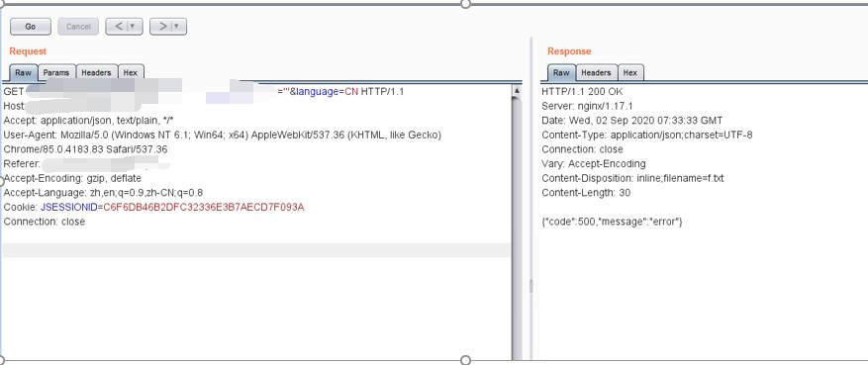The image size is (868, 365).
Task: Open the forward history dropdown arrow
Action: point(176,26)
